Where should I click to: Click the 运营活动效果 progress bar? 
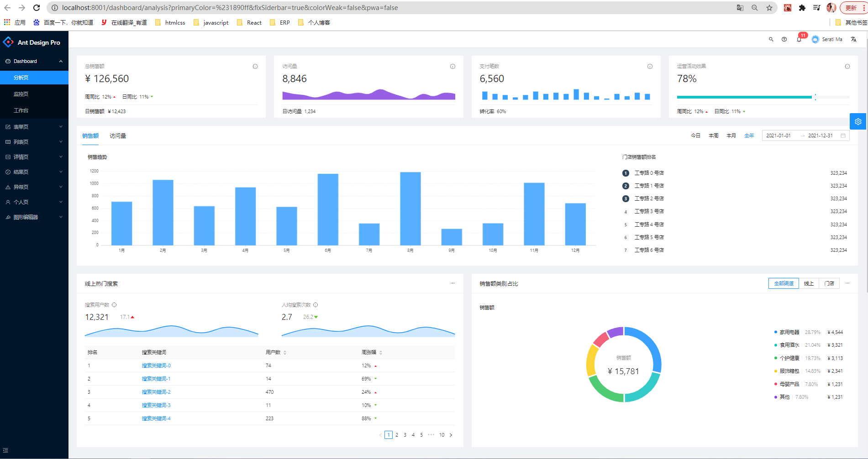click(763, 97)
